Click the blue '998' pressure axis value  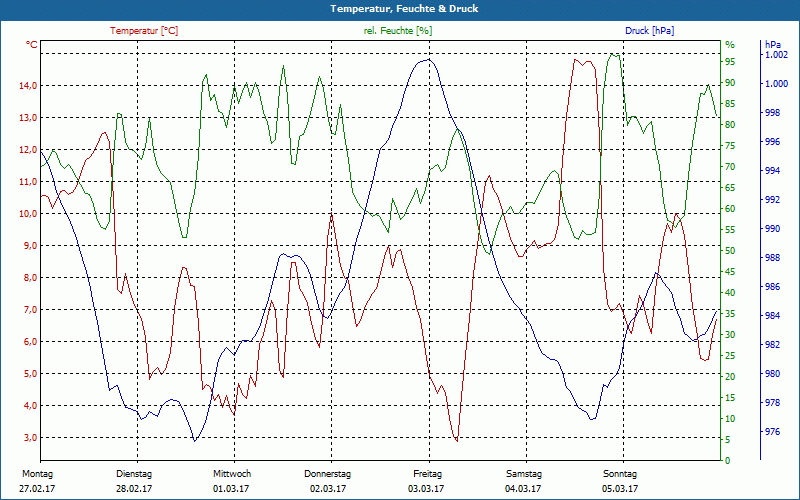point(772,113)
